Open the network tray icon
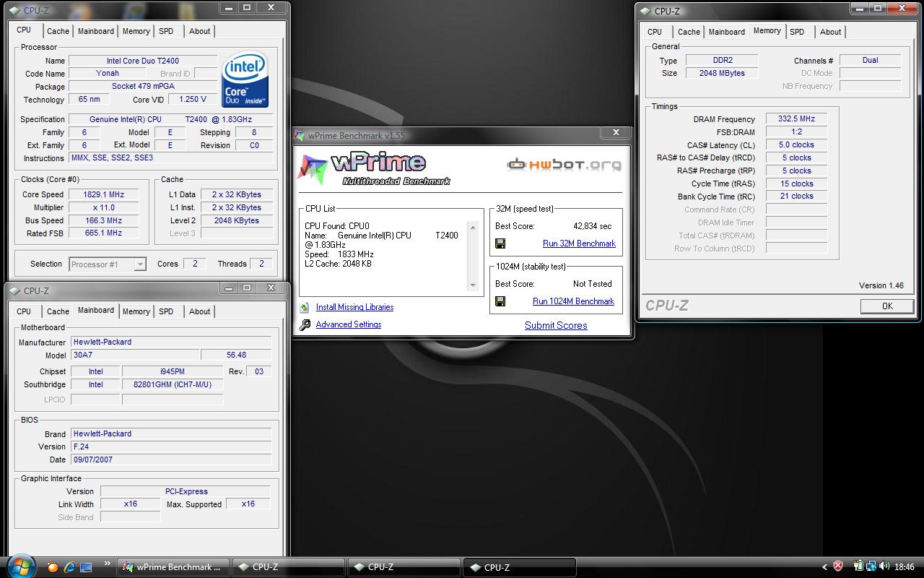This screenshot has height=578, width=924. tap(871, 567)
